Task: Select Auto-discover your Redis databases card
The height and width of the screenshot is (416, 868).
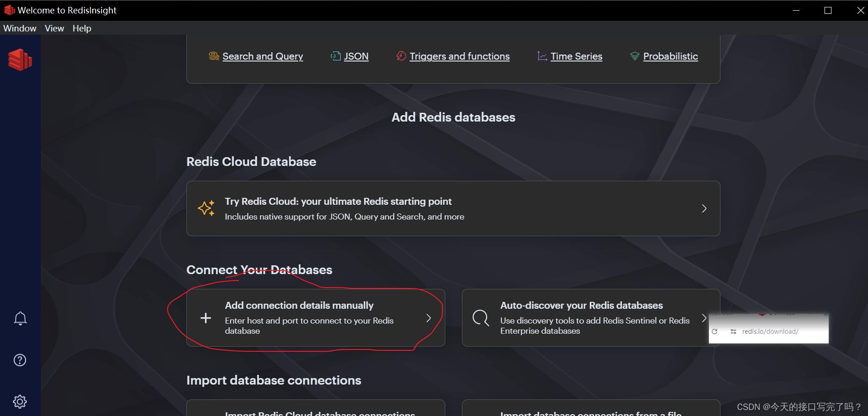Action: [x=591, y=318]
